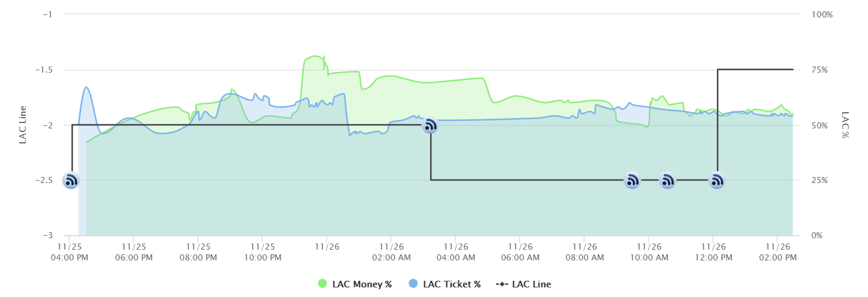Toggle the LAC Money % series label
Viewport: 868px width, 297px height.
(363, 284)
